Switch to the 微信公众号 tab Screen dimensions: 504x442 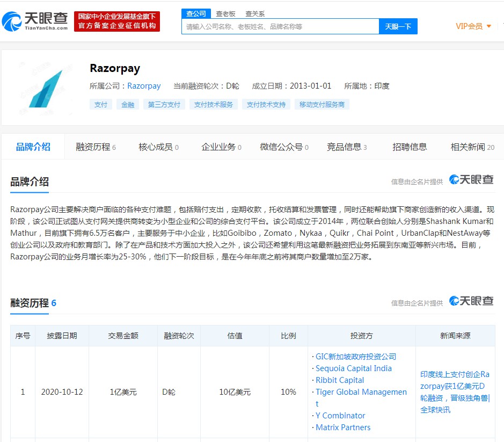click(x=284, y=147)
